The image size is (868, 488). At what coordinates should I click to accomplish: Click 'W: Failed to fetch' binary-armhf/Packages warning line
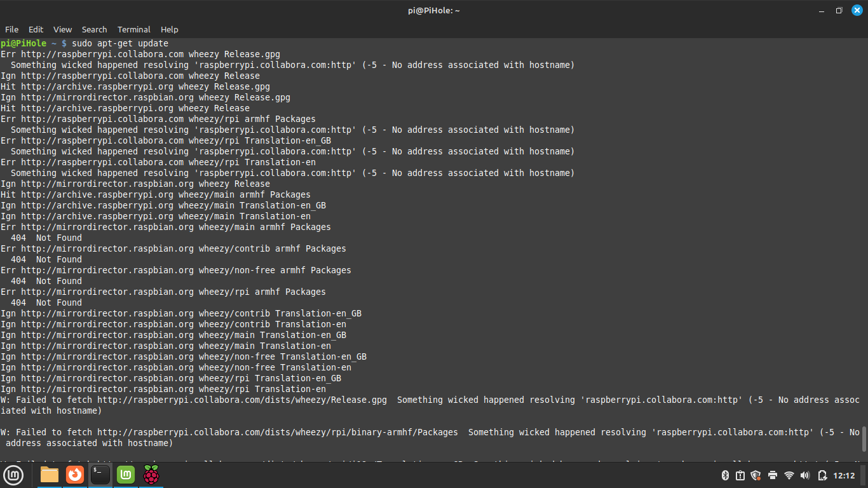tap(430, 438)
